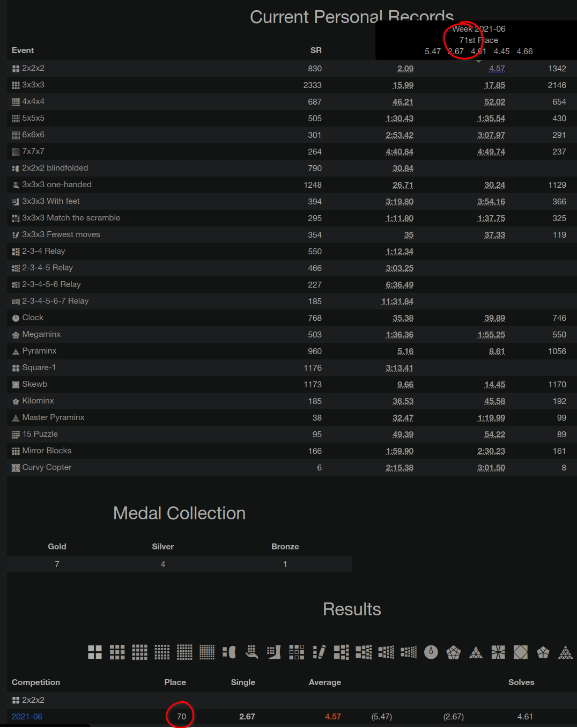Click the 35 single record for Fewest moves
Image resolution: width=577 pixels, height=728 pixels.
[x=409, y=235]
